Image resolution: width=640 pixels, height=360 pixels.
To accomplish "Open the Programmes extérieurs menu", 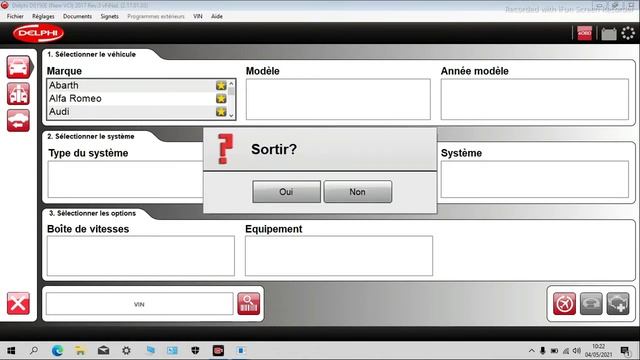I will 156,16.
